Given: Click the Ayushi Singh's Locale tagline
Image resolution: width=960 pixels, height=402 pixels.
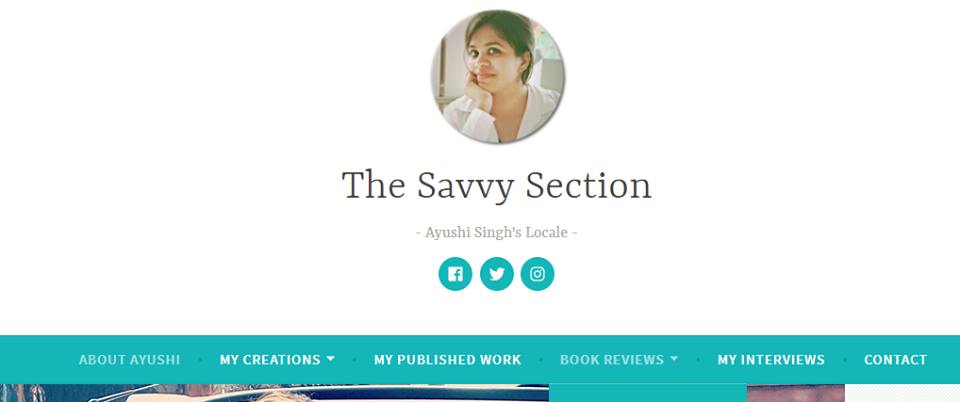Looking at the screenshot, I should (x=497, y=233).
